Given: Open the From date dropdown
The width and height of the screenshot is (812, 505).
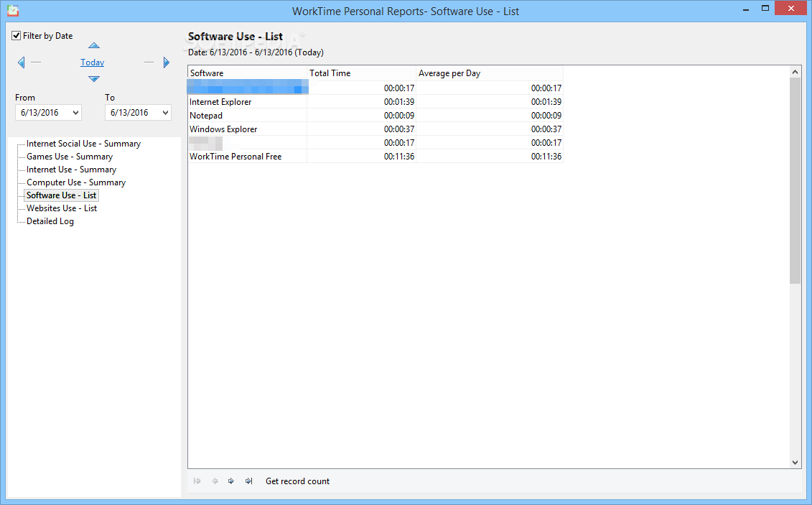Looking at the screenshot, I should click(x=75, y=112).
